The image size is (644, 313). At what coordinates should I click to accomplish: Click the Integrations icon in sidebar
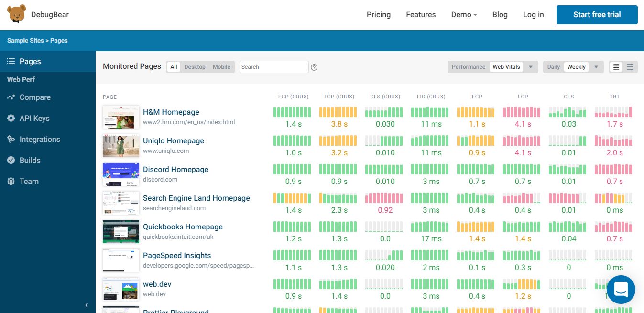click(x=11, y=139)
